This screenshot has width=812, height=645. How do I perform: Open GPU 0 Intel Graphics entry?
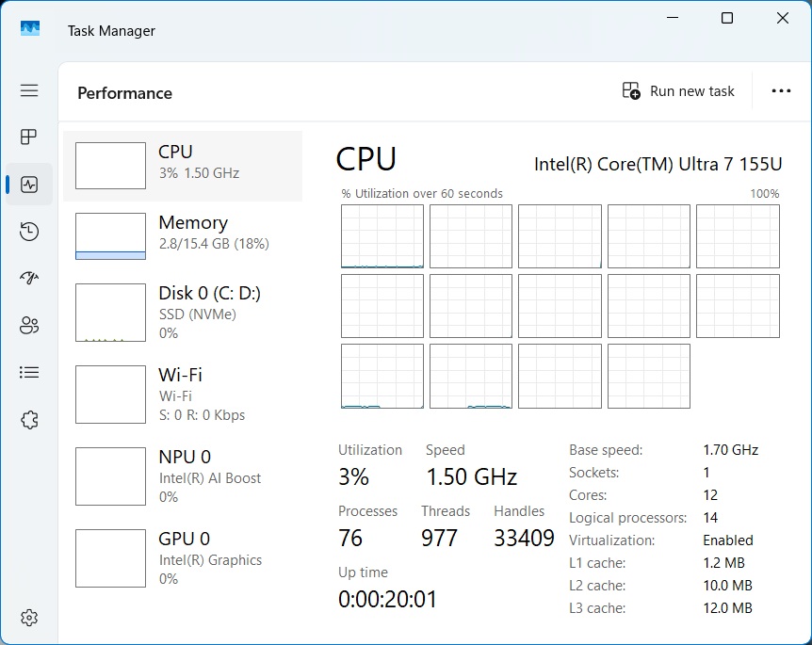[x=183, y=557]
